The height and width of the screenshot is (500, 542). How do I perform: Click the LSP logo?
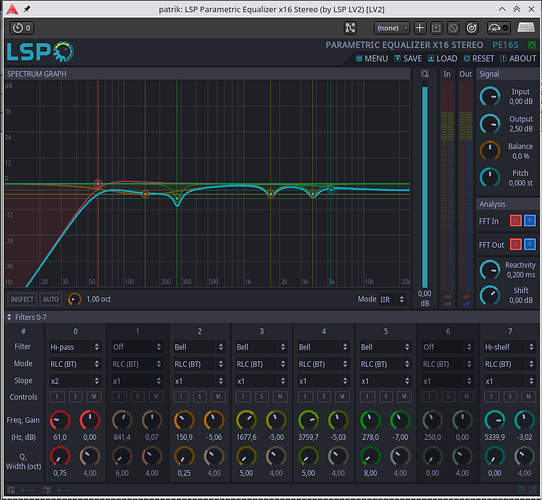pyautogui.click(x=40, y=52)
